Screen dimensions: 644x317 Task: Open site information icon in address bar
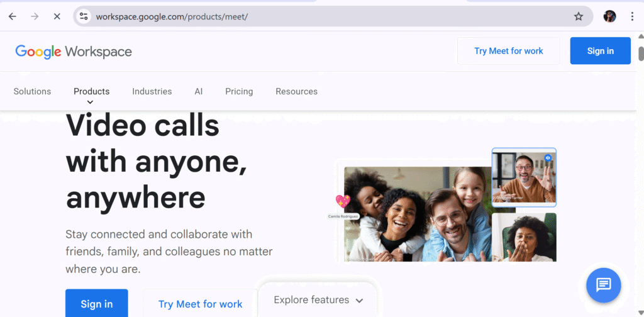click(84, 16)
